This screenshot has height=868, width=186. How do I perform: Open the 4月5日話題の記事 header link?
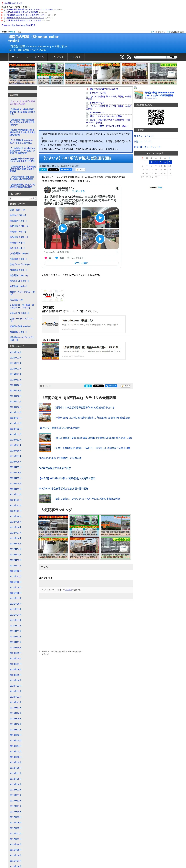(176, 32)
